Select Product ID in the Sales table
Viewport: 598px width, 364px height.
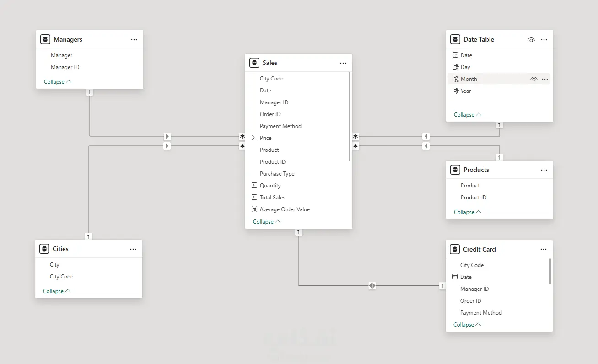click(273, 162)
